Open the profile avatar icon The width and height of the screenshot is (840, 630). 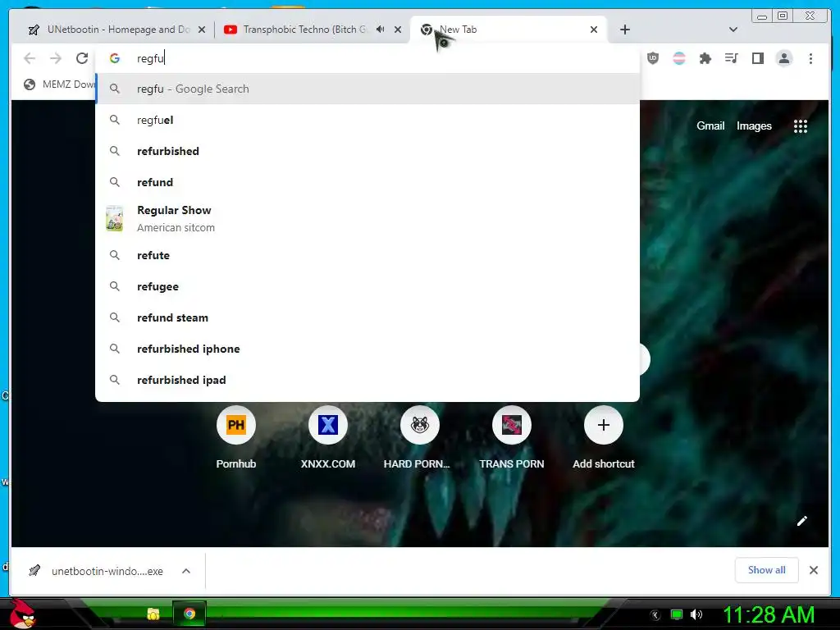tap(783, 58)
